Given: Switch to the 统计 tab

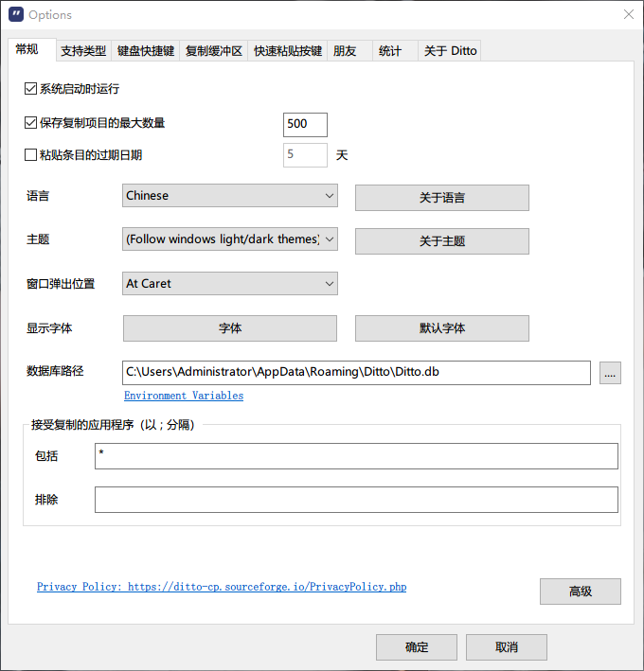Looking at the screenshot, I should pos(395,51).
